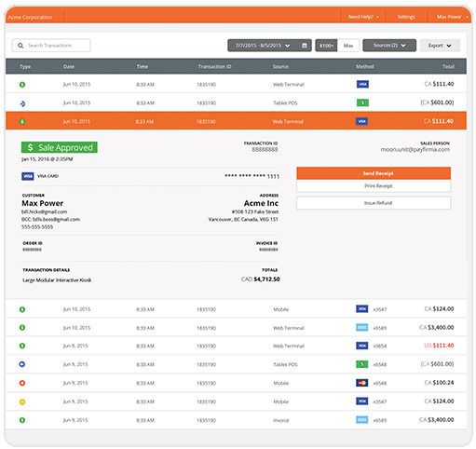Click Visa icon ending x9854

[x=361, y=346]
